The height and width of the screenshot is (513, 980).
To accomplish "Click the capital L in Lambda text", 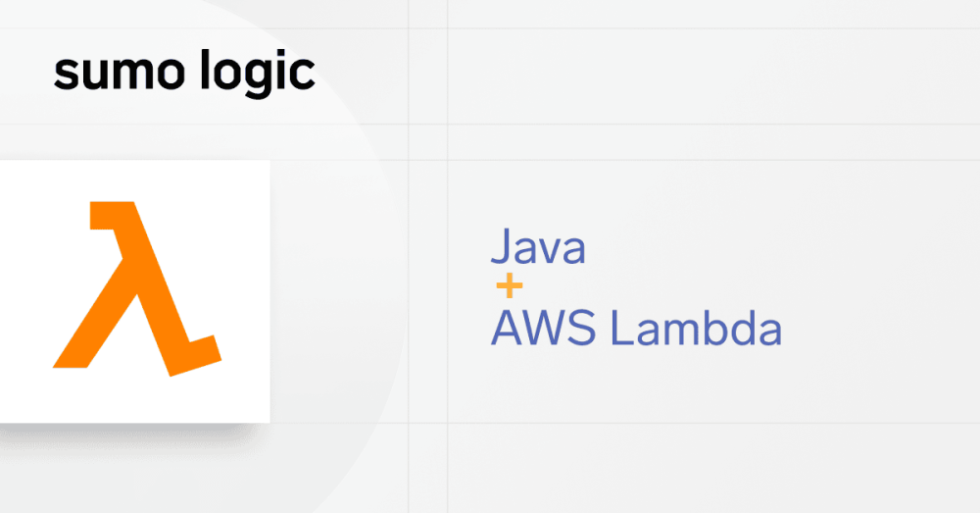I will 619,328.
